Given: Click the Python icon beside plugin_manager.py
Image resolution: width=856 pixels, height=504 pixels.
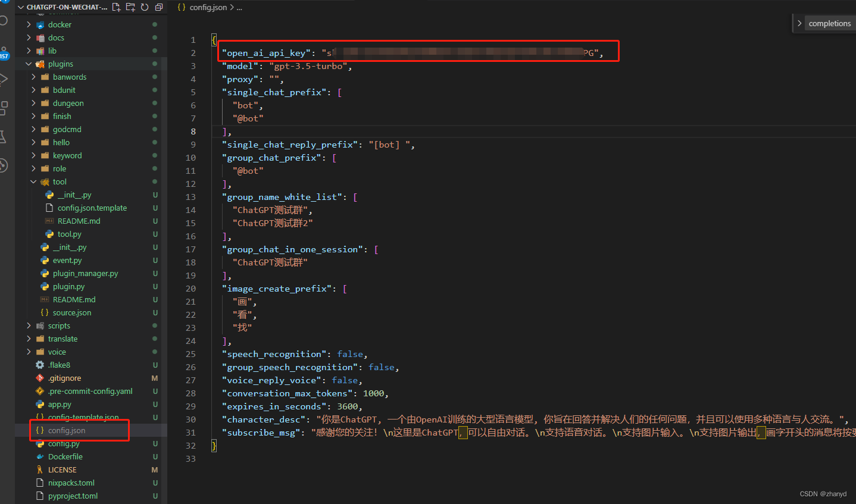Looking at the screenshot, I should [x=45, y=273].
